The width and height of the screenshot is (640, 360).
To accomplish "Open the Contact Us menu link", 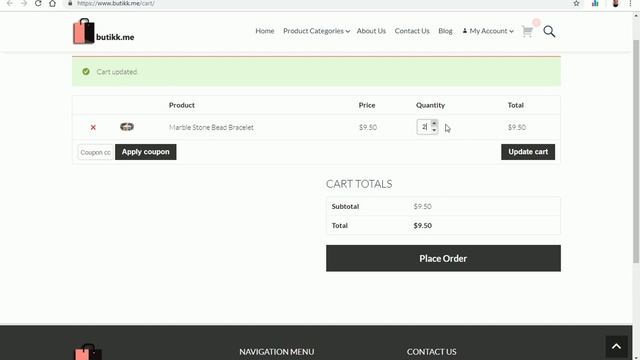I will 412,31.
